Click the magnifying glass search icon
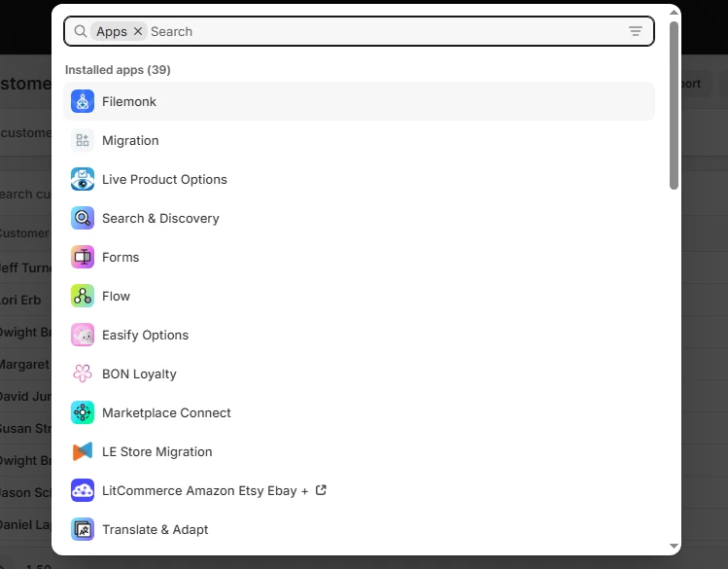The image size is (728, 569). (81, 31)
